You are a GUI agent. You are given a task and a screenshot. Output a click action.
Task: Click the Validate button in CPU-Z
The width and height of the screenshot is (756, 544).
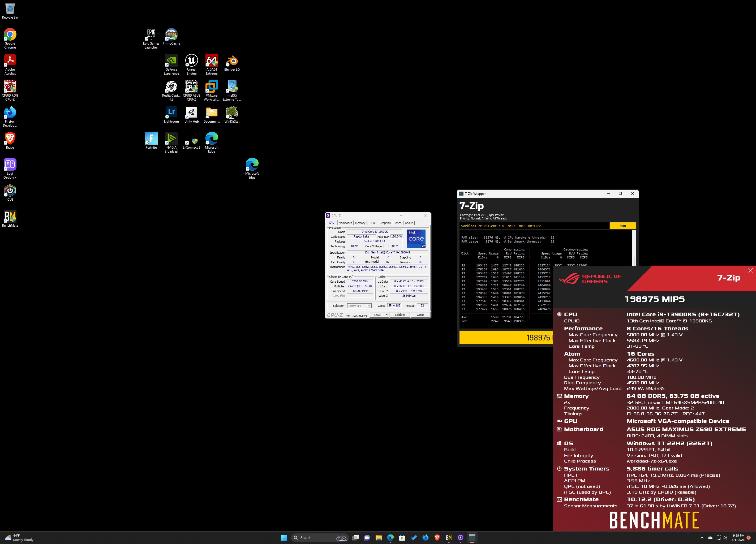[x=400, y=315]
